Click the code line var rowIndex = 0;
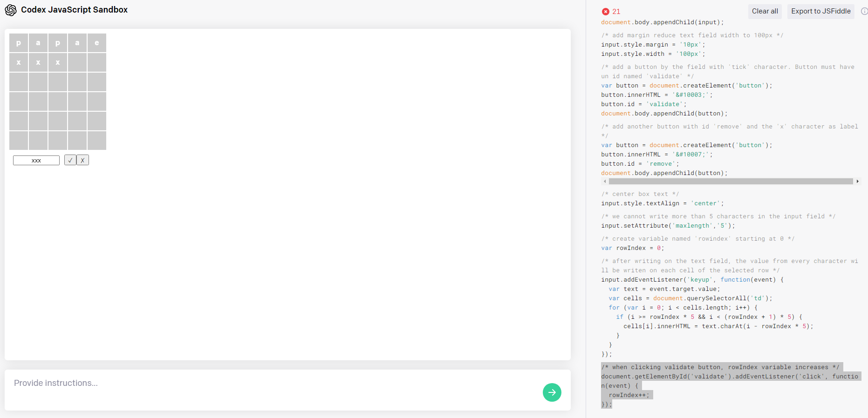Screen dimensions: 868x418 (632, 248)
